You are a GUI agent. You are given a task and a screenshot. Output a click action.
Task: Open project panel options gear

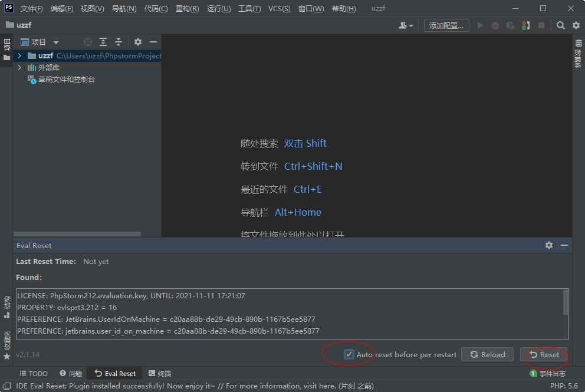coord(137,42)
